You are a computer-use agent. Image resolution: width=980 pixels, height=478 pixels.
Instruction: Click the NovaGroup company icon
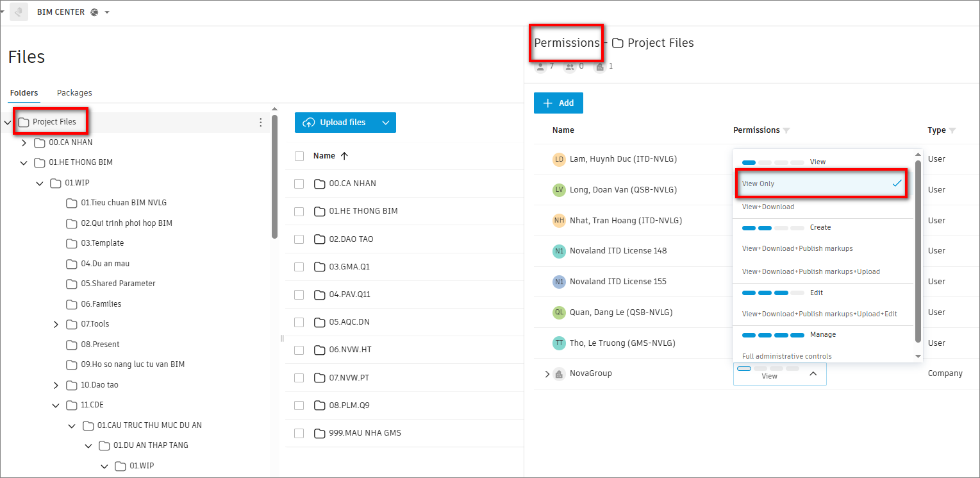[559, 373]
